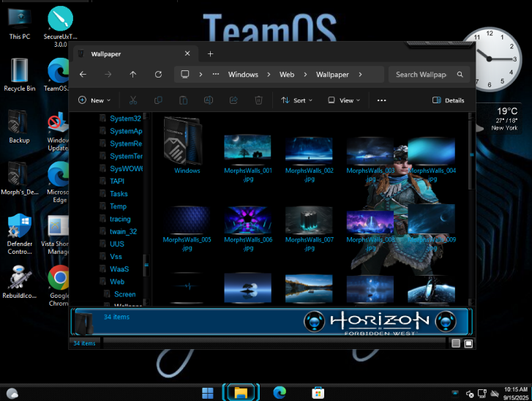The height and width of the screenshot is (401, 532).
Task: Select Tasks folder in tree
Action: 119,194
